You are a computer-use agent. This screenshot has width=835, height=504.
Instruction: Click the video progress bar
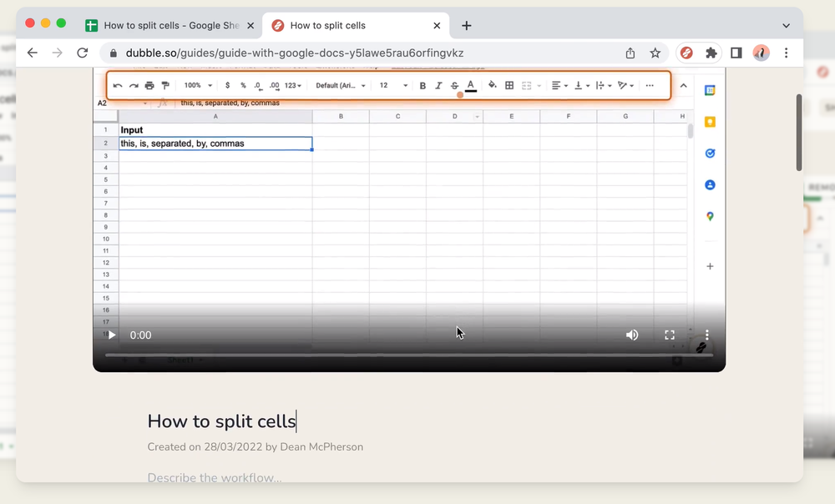click(x=409, y=355)
